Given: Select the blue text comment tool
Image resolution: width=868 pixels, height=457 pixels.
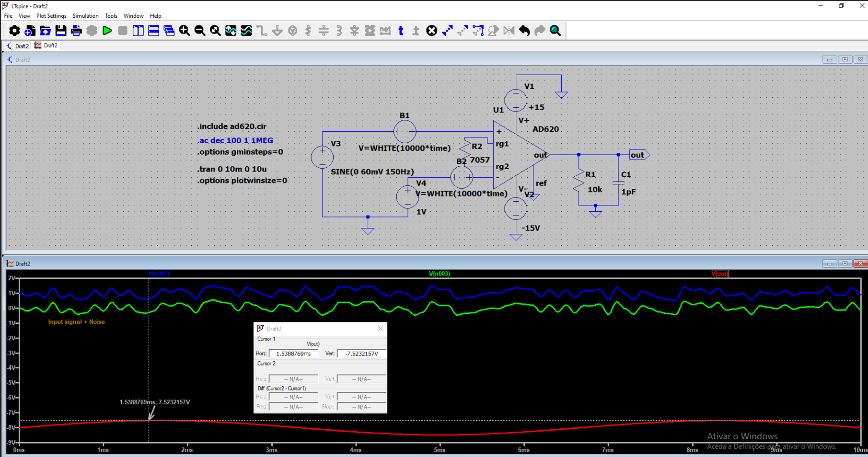Looking at the screenshot, I should 401,31.
